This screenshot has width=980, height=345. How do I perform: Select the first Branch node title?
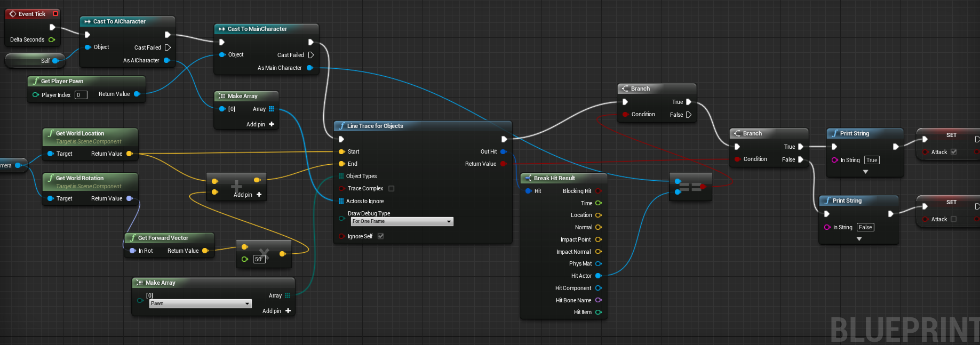640,89
